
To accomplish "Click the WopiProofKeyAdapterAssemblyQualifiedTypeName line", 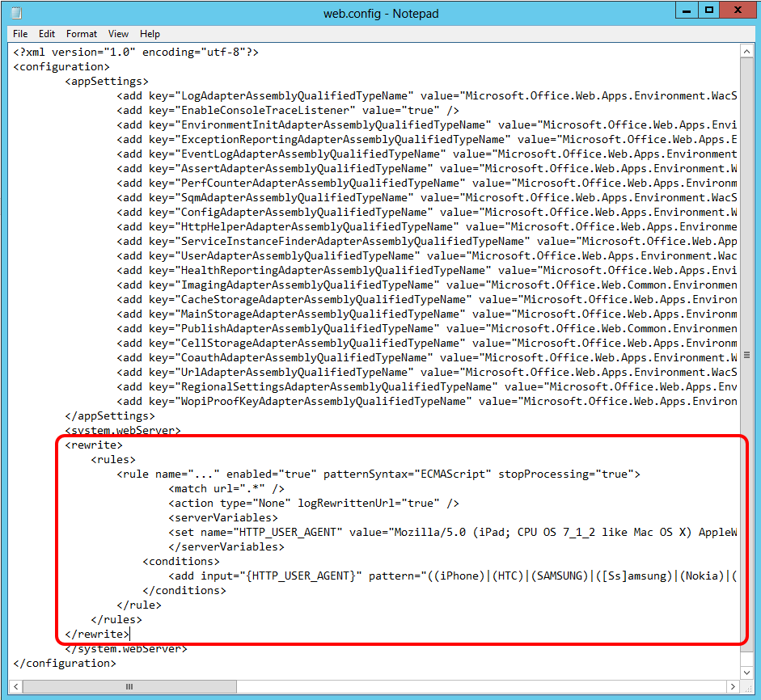I will pyautogui.click(x=427, y=401).
